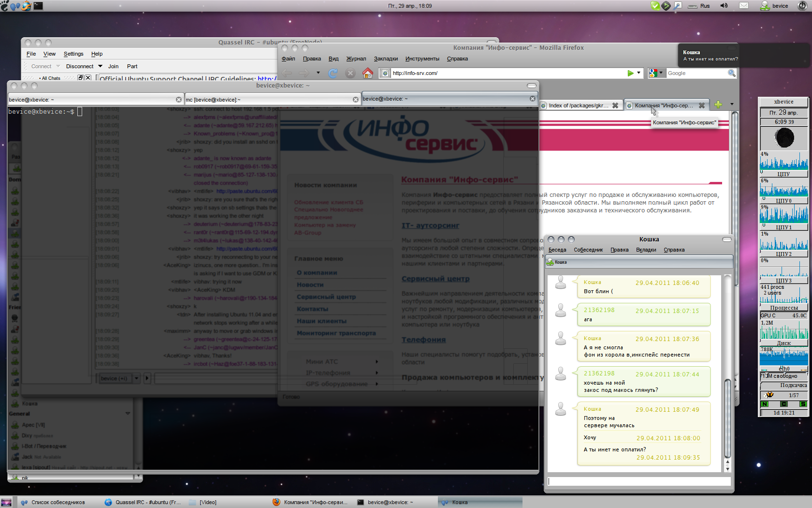
Task: Click the green arrow tray icon
Action: 666,6
